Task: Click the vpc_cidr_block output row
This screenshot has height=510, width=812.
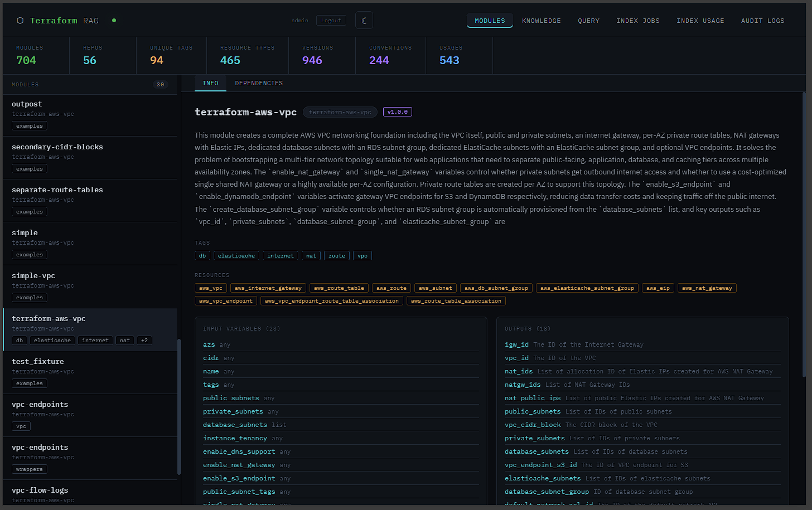Action: click(642, 425)
